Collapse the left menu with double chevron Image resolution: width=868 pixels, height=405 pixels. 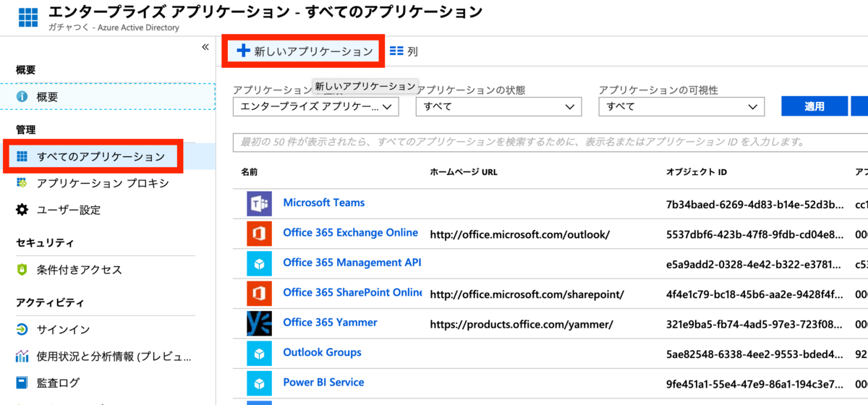coord(205,47)
